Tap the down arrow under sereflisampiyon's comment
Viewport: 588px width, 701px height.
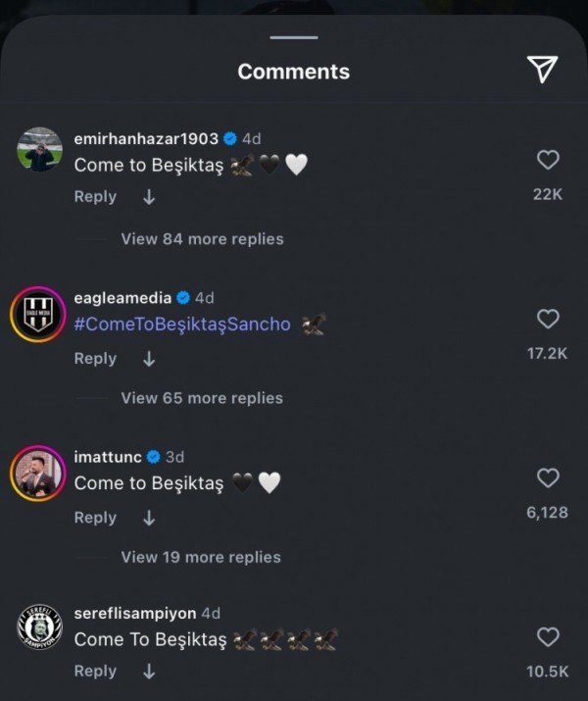pos(149,672)
